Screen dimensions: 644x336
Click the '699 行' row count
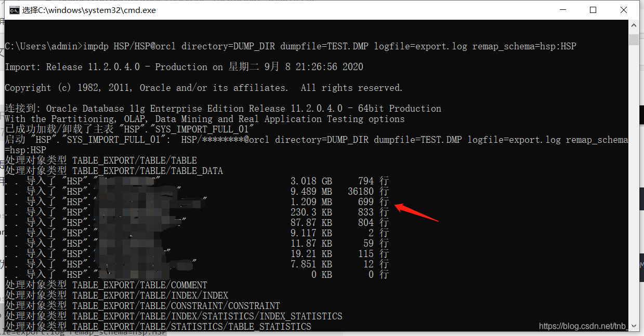click(x=373, y=202)
